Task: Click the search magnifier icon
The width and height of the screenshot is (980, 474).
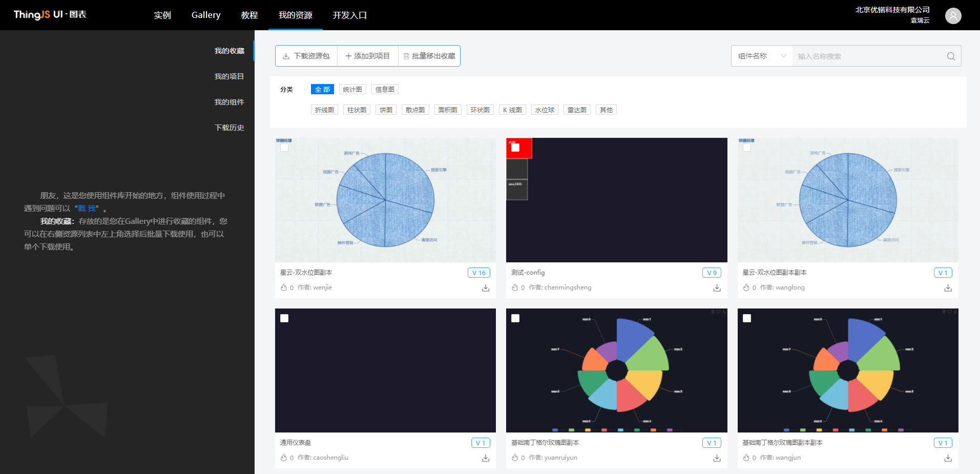Action: coord(951,56)
